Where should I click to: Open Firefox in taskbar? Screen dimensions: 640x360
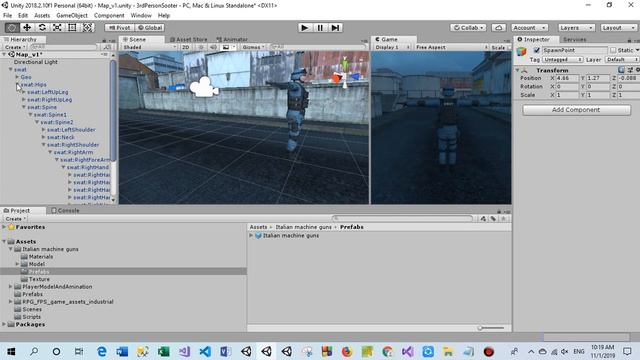[x=347, y=351]
